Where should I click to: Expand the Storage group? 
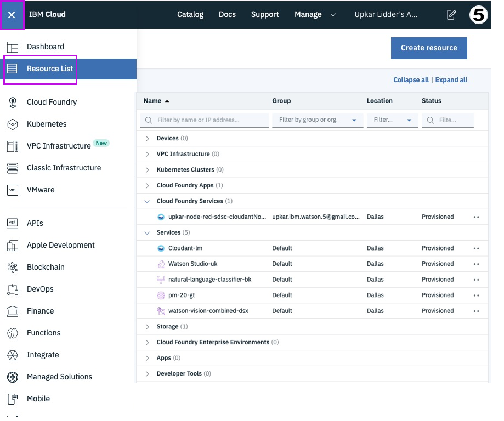click(147, 327)
